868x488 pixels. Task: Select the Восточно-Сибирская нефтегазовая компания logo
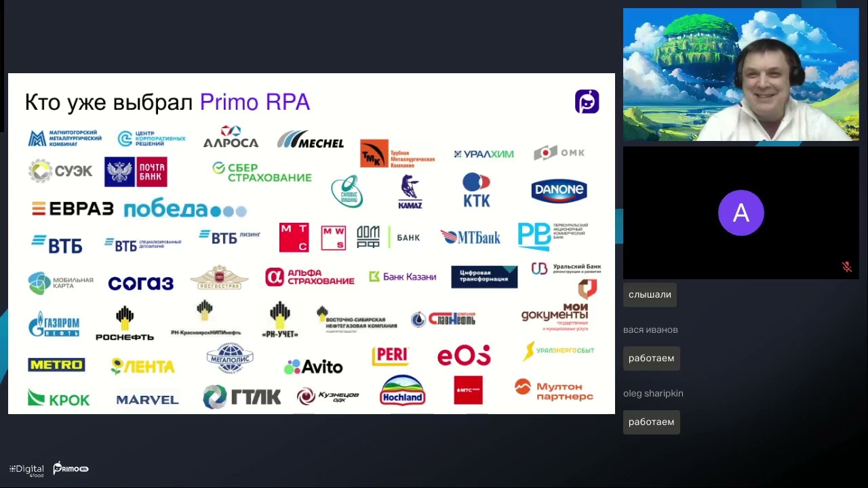click(x=357, y=320)
